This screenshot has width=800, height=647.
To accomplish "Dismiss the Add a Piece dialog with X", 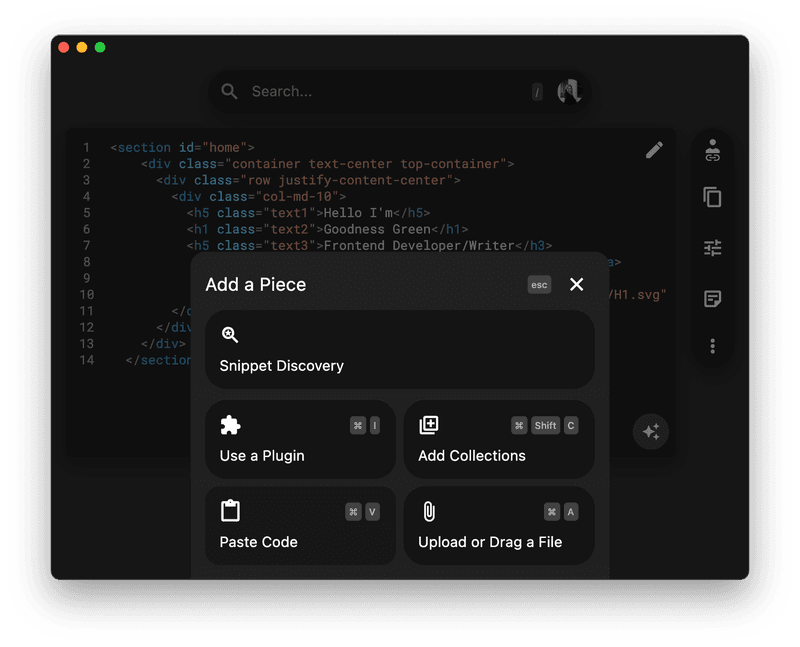I will (577, 284).
